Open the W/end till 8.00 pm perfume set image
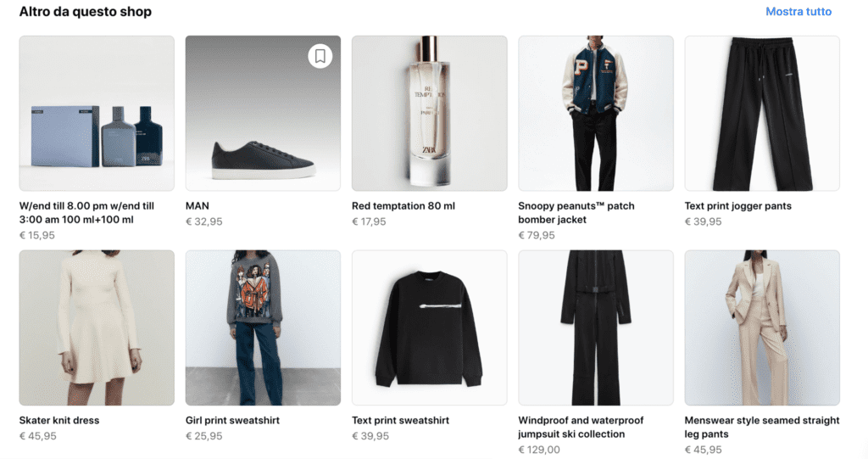This screenshot has width=868, height=459. coord(97,114)
